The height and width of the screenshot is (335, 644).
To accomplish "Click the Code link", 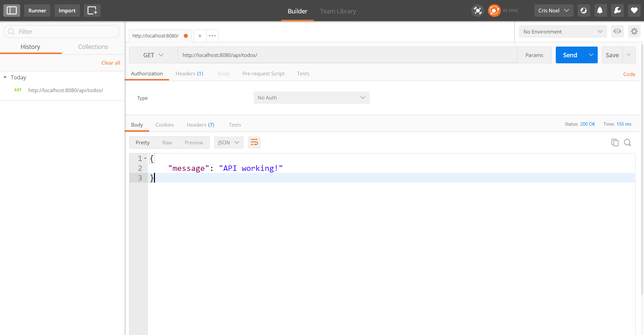I will click(629, 74).
